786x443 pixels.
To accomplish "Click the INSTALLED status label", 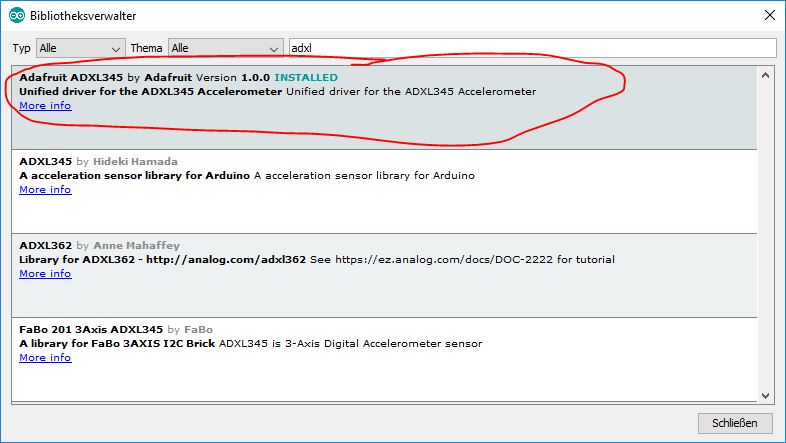I will pyautogui.click(x=306, y=77).
